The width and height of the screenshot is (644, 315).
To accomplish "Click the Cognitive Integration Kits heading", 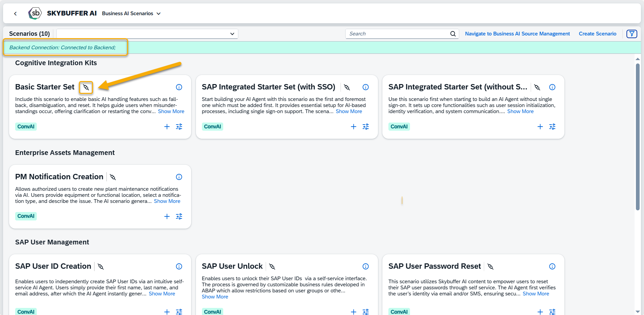I will click(56, 63).
